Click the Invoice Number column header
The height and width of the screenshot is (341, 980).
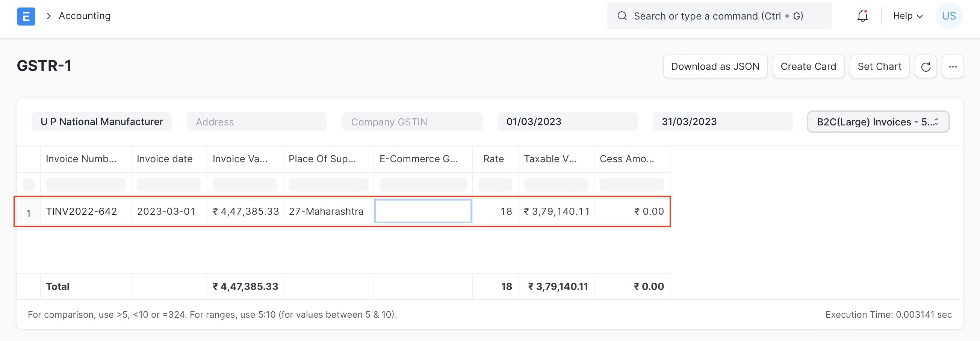point(82,159)
